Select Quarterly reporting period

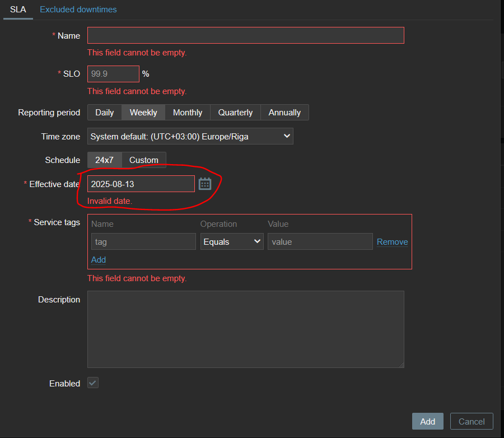pyautogui.click(x=235, y=113)
